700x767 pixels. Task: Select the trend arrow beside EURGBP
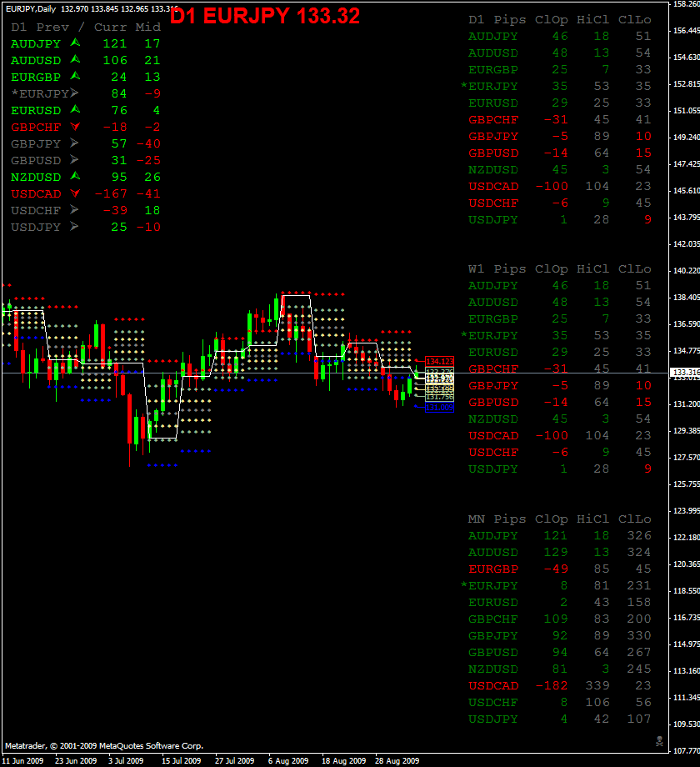point(75,77)
